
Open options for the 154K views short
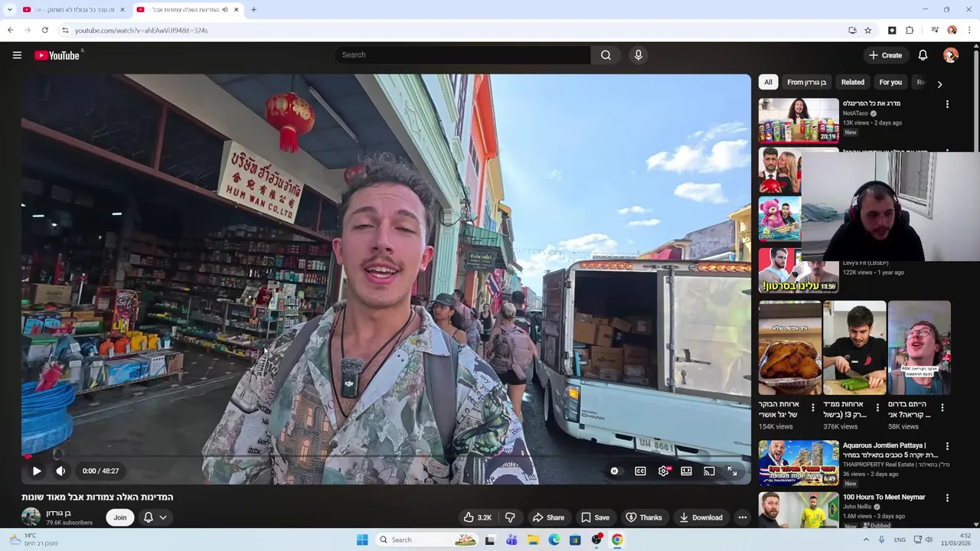point(813,408)
